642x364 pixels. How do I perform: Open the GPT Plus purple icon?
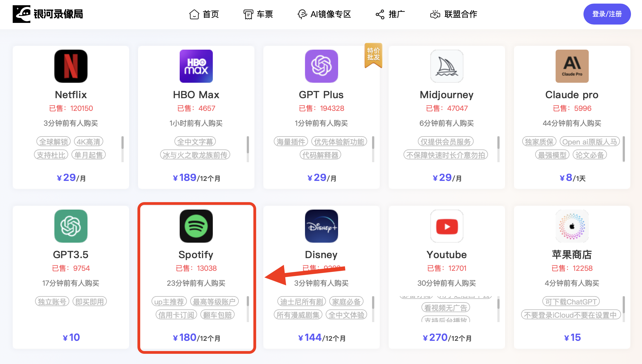click(x=322, y=66)
